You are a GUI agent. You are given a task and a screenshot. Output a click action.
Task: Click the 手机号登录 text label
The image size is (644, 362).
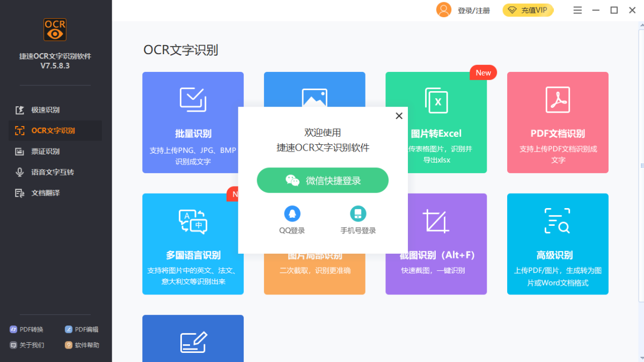pyautogui.click(x=358, y=231)
